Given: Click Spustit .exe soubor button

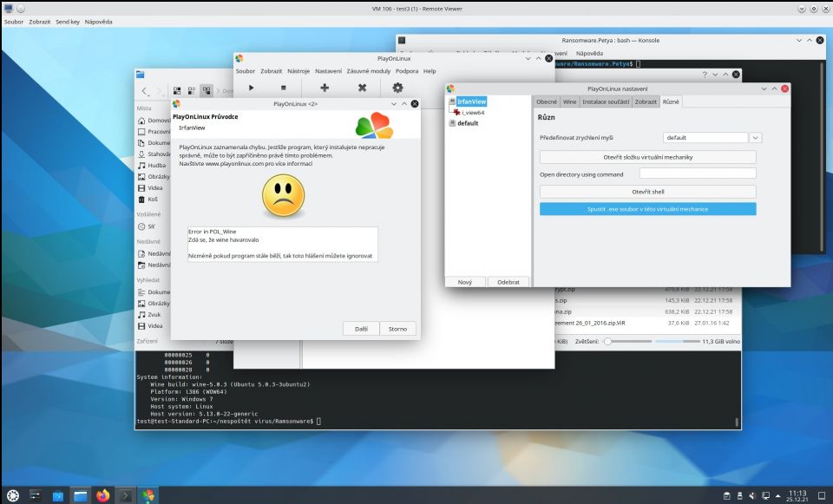Looking at the screenshot, I should point(647,209).
